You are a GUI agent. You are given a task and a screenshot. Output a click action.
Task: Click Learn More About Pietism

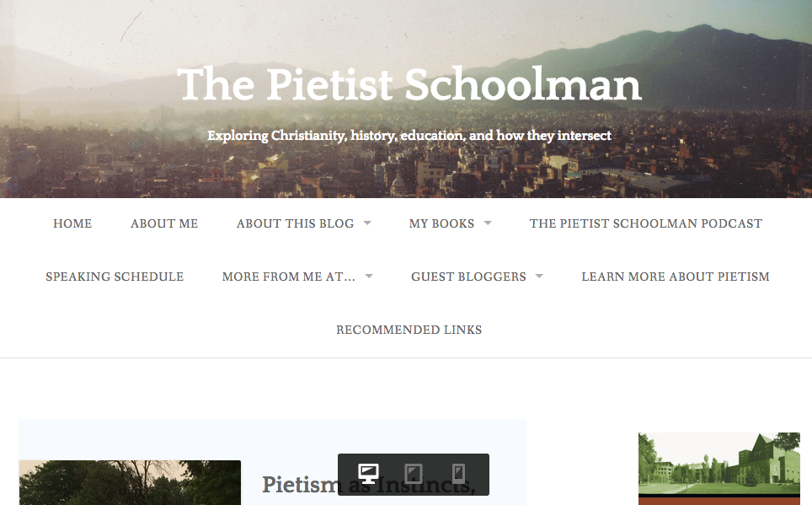675,277
